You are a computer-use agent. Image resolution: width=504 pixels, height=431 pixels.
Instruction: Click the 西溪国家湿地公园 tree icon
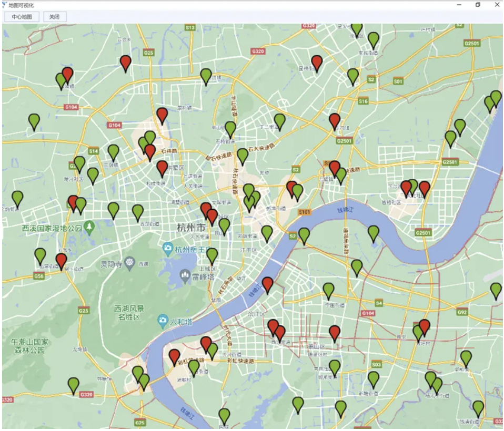pyautogui.click(x=89, y=228)
